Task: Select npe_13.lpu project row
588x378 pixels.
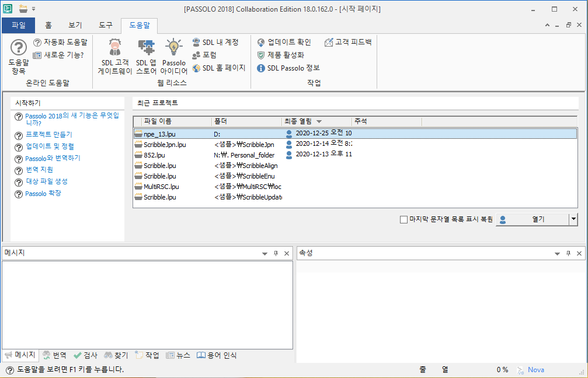Action: pos(355,134)
